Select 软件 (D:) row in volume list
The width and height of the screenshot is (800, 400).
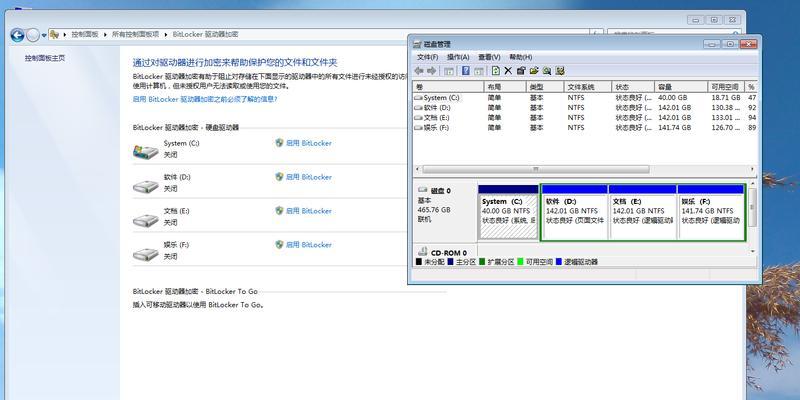tap(585, 108)
